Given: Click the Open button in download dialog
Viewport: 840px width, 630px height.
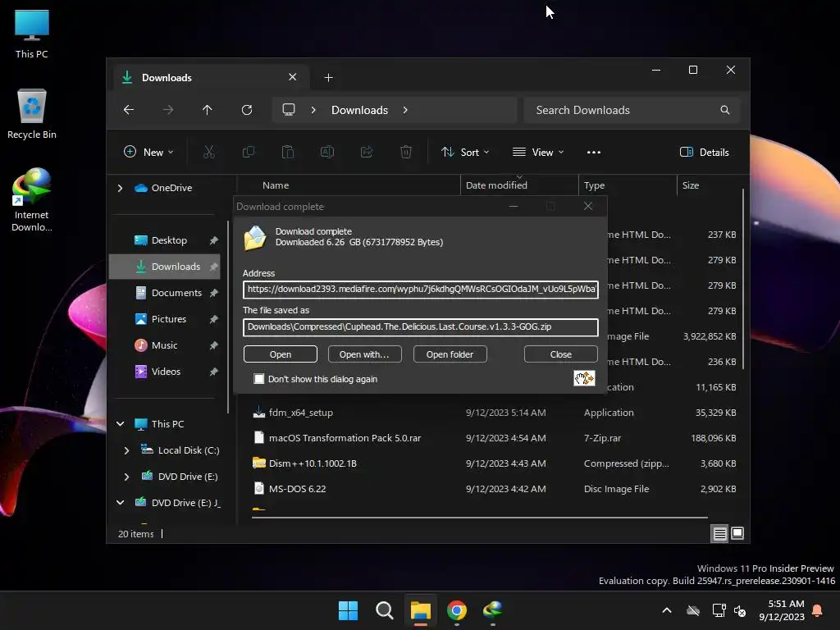Looking at the screenshot, I should point(281,354).
